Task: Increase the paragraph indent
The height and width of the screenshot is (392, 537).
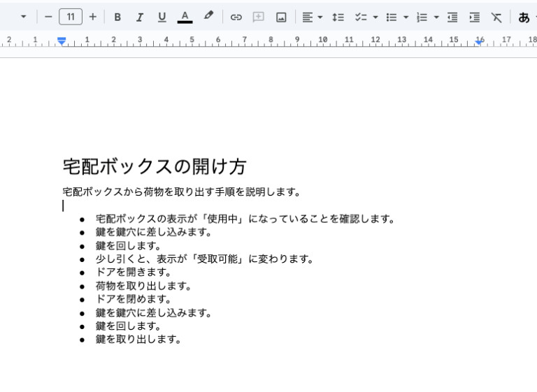Action: click(x=474, y=17)
